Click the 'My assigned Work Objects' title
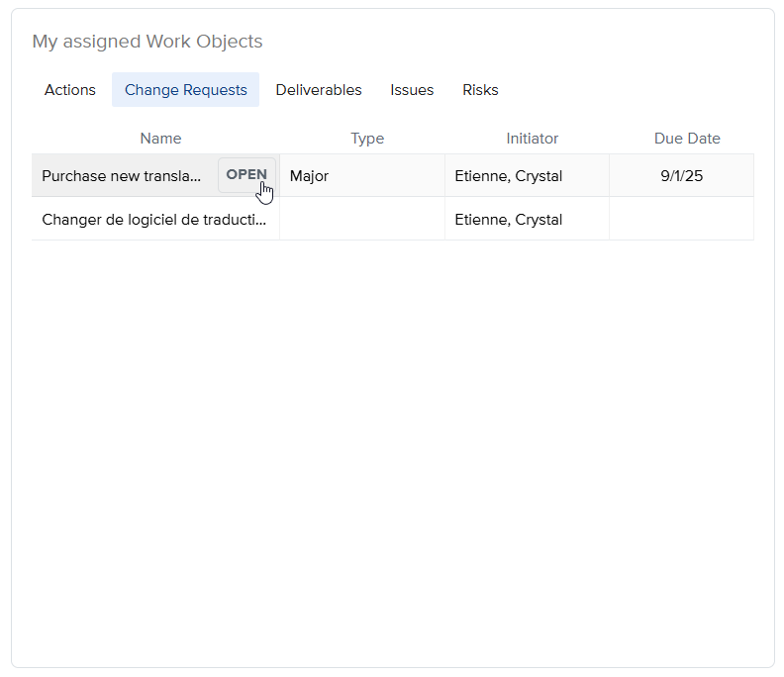 click(x=147, y=42)
